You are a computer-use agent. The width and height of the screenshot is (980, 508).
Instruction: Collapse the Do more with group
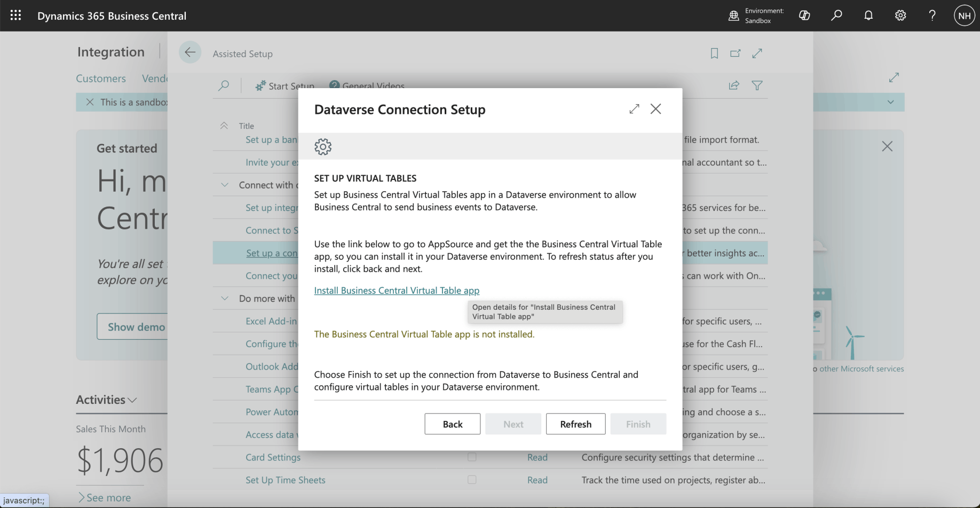225,299
